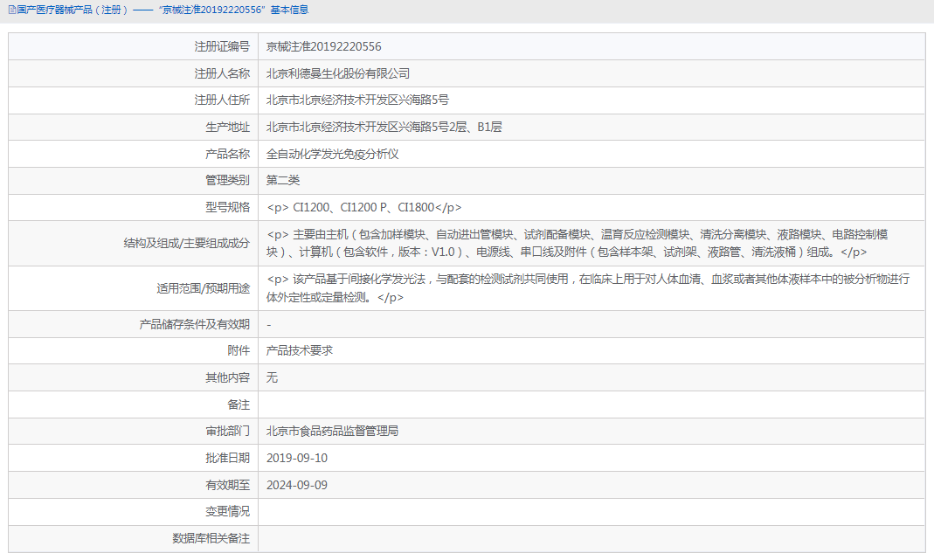Click the label '备注'
The width and height of the screenshot is (934, 560).
[x=239, y=404]
